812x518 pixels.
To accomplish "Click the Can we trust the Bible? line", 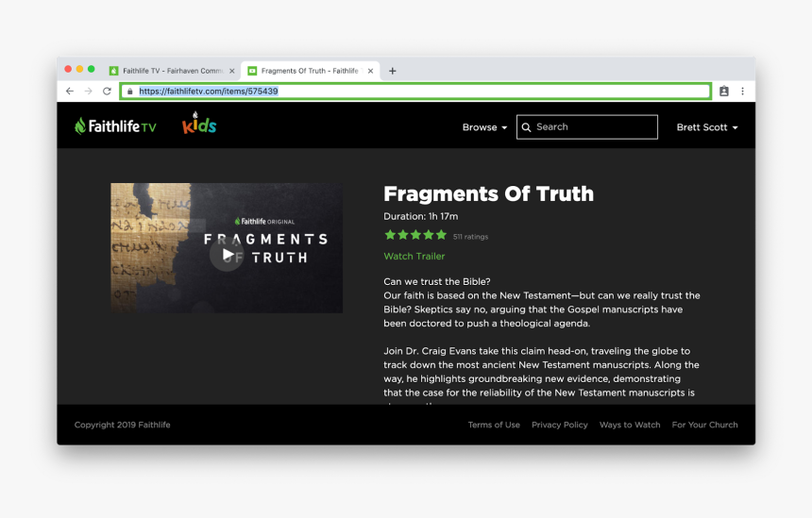I will [x=437, y=281].
